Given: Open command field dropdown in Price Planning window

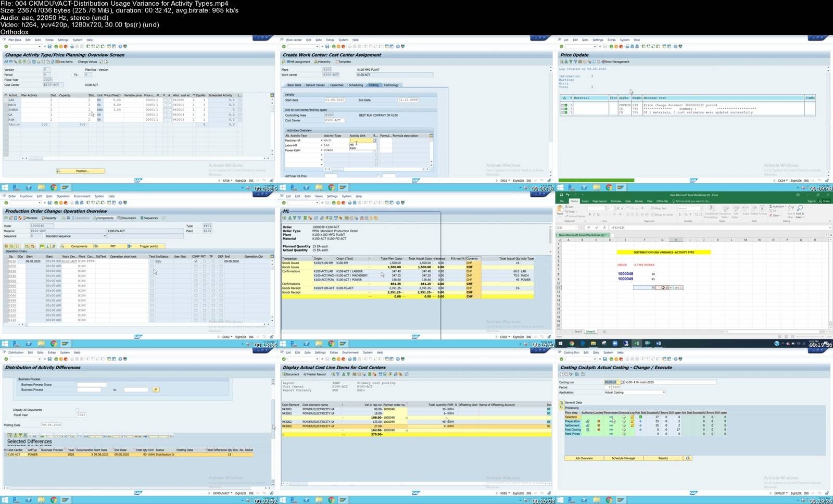Looking at the screenshot, I should pyautogui.click(x=40, y=46).
